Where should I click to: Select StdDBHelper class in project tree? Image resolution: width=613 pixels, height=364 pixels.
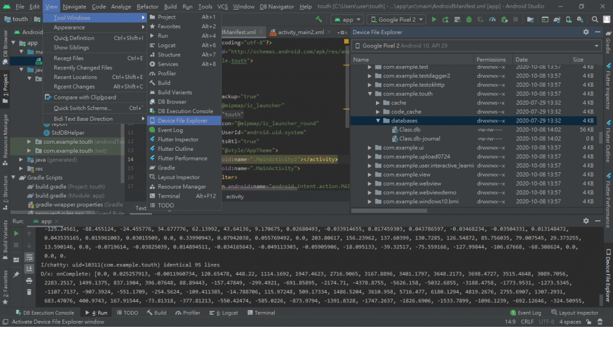click(68, 132)
